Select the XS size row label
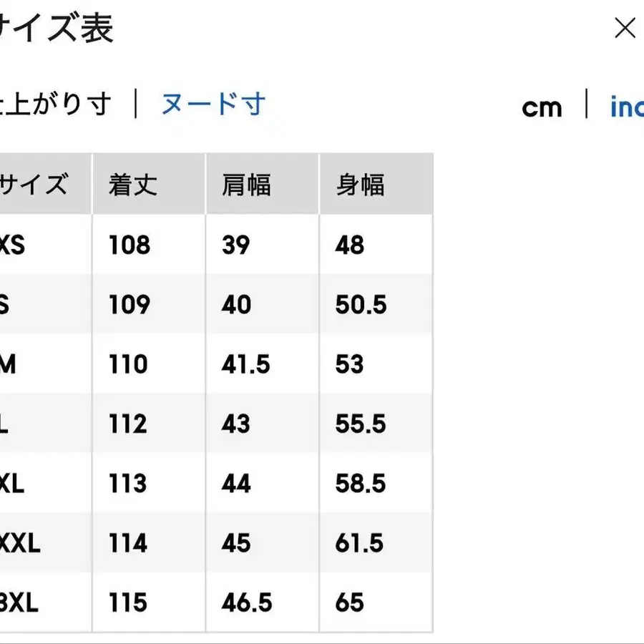This screenshot has height=644, width=644. pos(11,245)
